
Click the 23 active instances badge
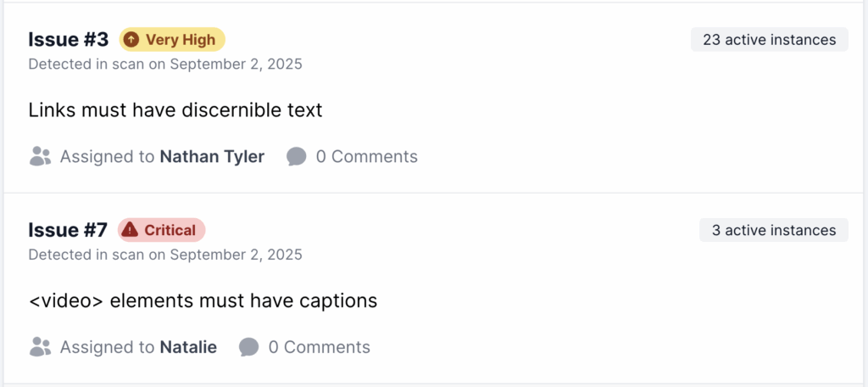point(769,40)
